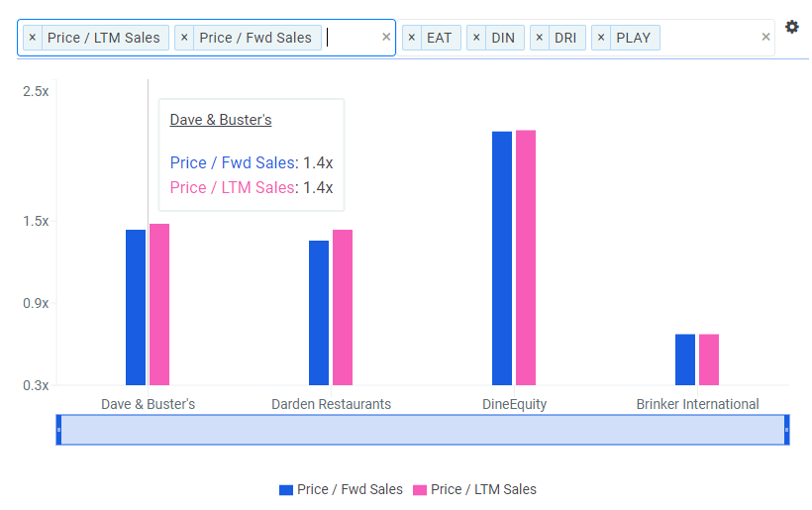Remove the Price / Fwd Sales metric tag
This screenshot has height=510, width=812.
point(184,38)
